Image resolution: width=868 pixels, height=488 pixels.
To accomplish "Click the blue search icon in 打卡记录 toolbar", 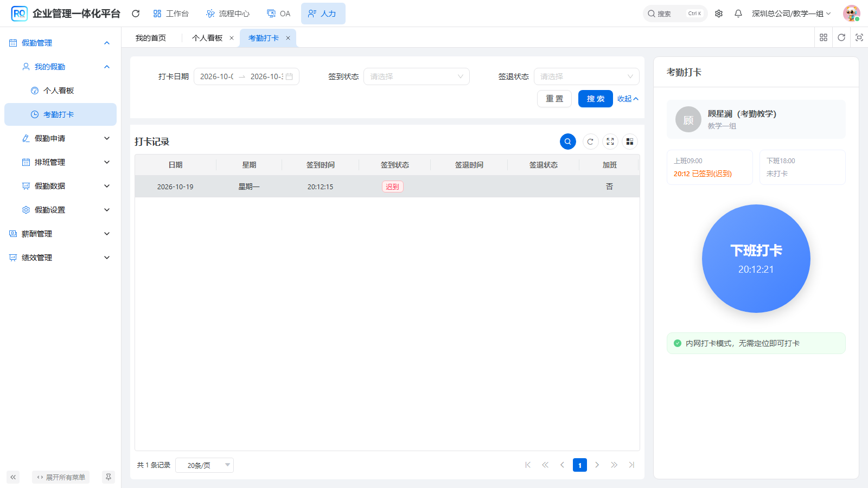I will [x=568, y=142].
